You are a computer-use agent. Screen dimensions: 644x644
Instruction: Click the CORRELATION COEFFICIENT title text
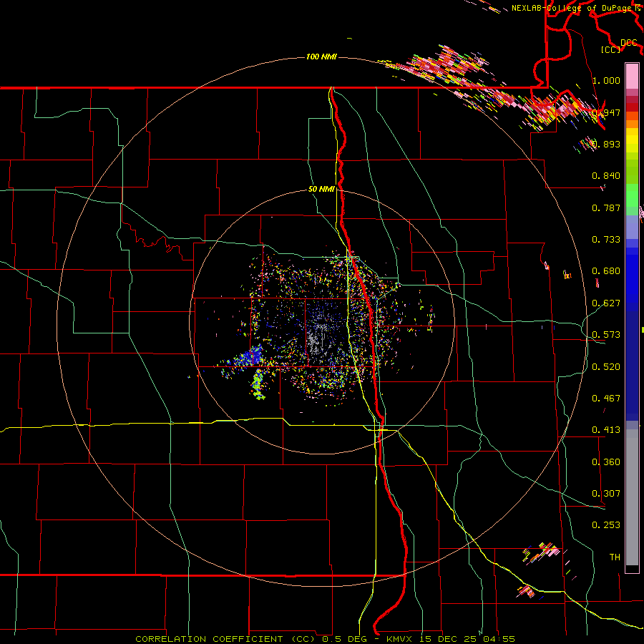[209, 639]
